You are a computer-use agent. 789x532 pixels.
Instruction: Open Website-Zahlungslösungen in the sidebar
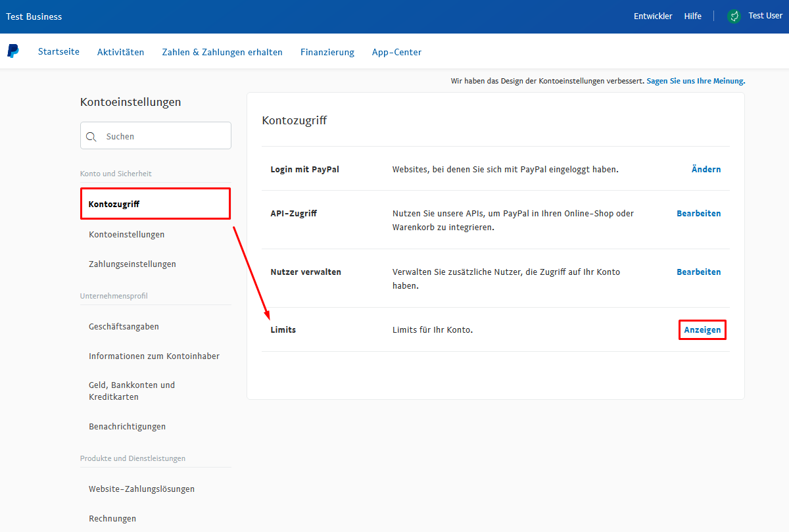click(141, 489)
